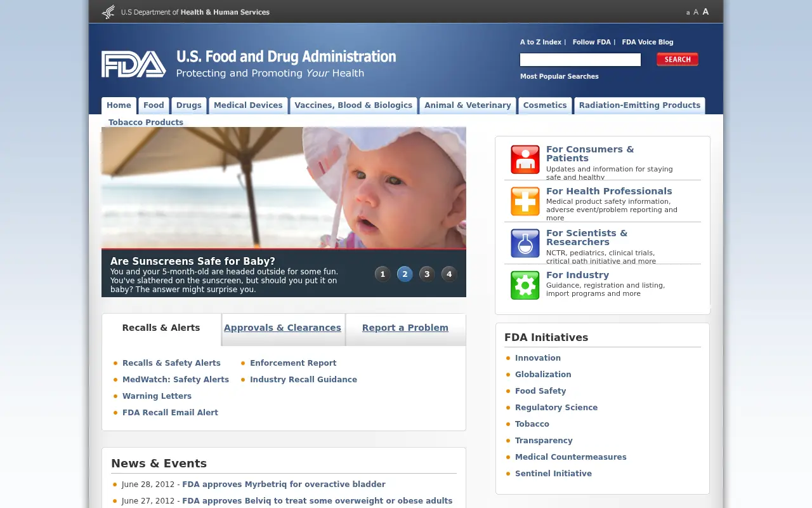Open Radiation-Emitting Products tab
Viewport: 812px width, 508px height.
[639, 105]
